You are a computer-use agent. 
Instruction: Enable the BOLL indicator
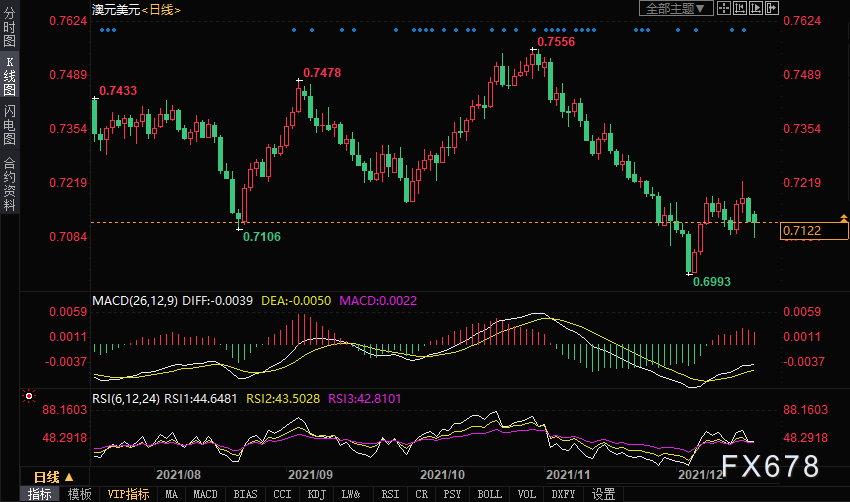pyautogui.click(x=489, y=494)
